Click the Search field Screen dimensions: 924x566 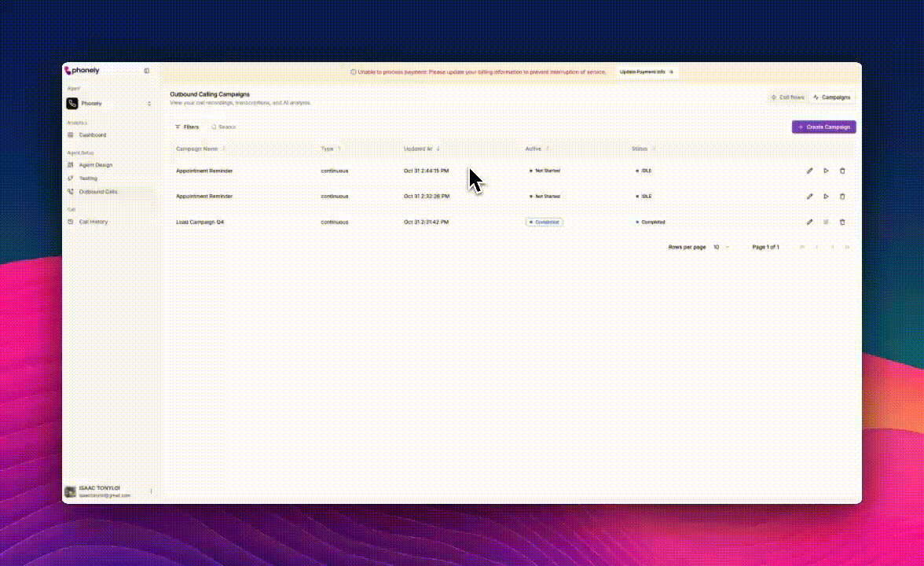point(224,127)
